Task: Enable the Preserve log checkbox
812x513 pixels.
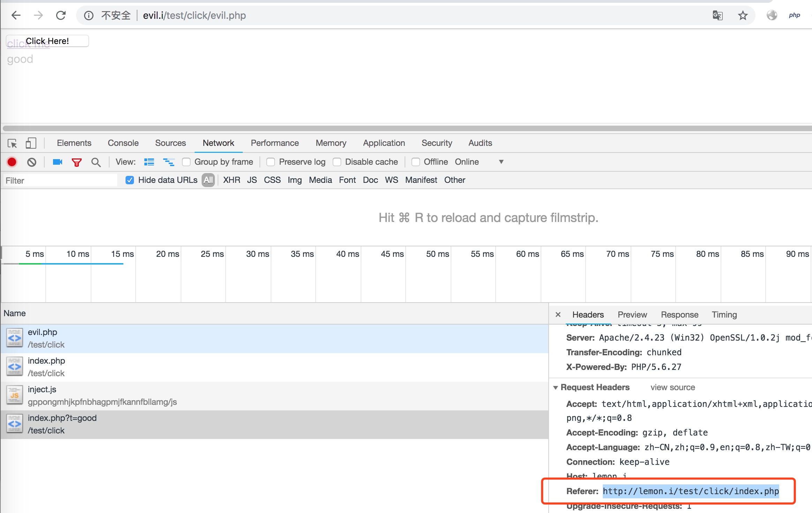Action: click(271, 162)
